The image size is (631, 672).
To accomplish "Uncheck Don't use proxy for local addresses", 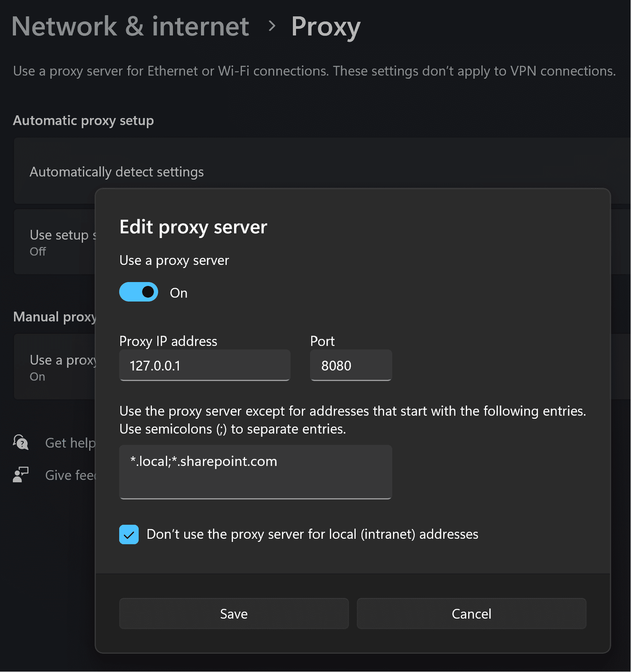I will [x=129, y=534].
